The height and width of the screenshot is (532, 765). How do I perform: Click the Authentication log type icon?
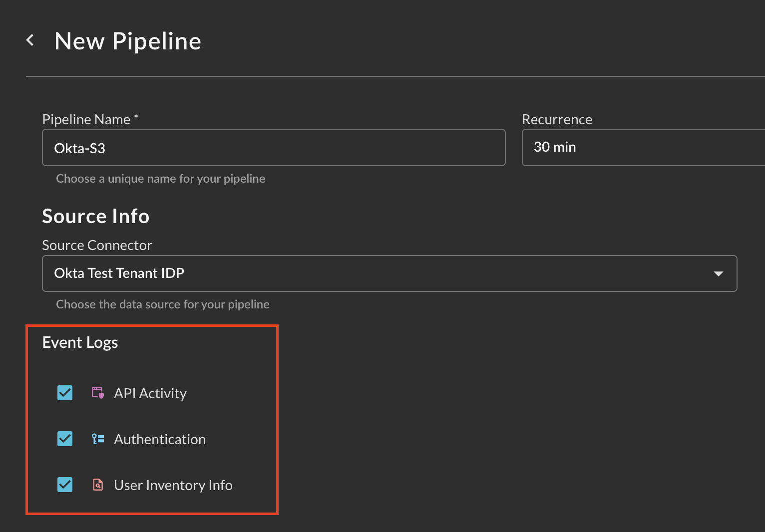tap(98, 439)
